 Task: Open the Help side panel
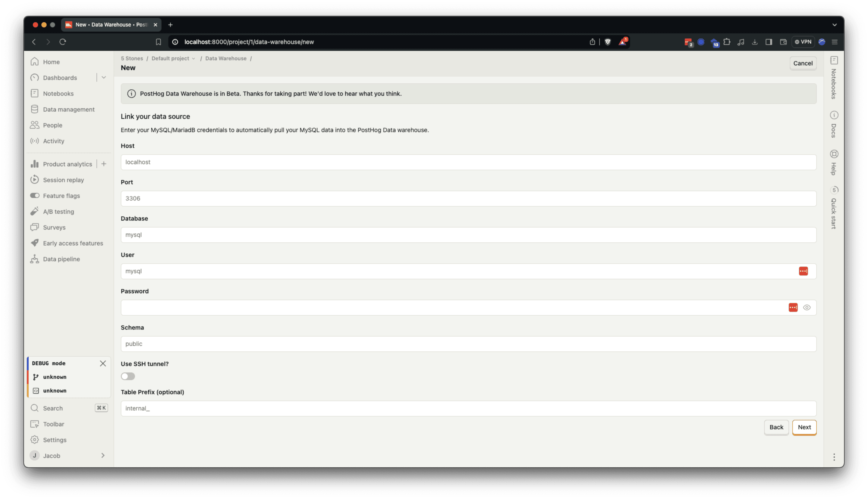tap(834, 162)
